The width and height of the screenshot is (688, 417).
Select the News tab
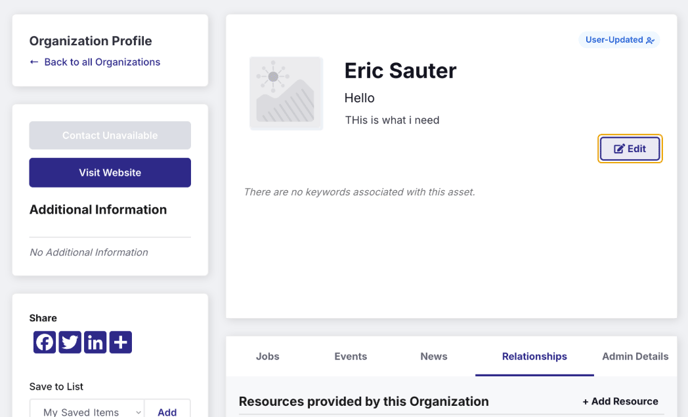434,356
